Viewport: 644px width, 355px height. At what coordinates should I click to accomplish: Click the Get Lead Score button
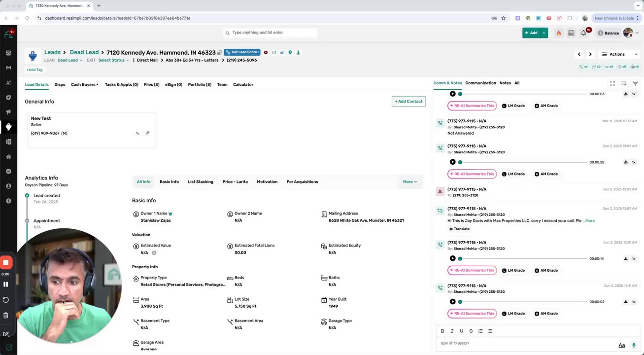pos(242,52)
